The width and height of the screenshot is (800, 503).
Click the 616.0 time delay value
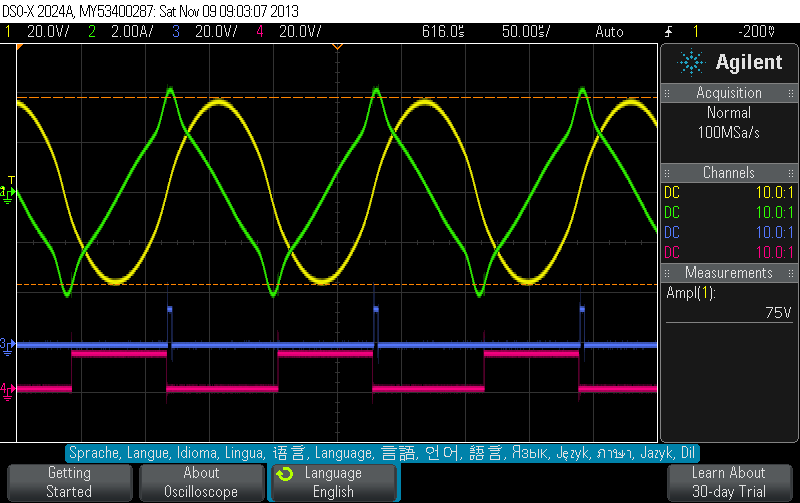click(443, 32)
